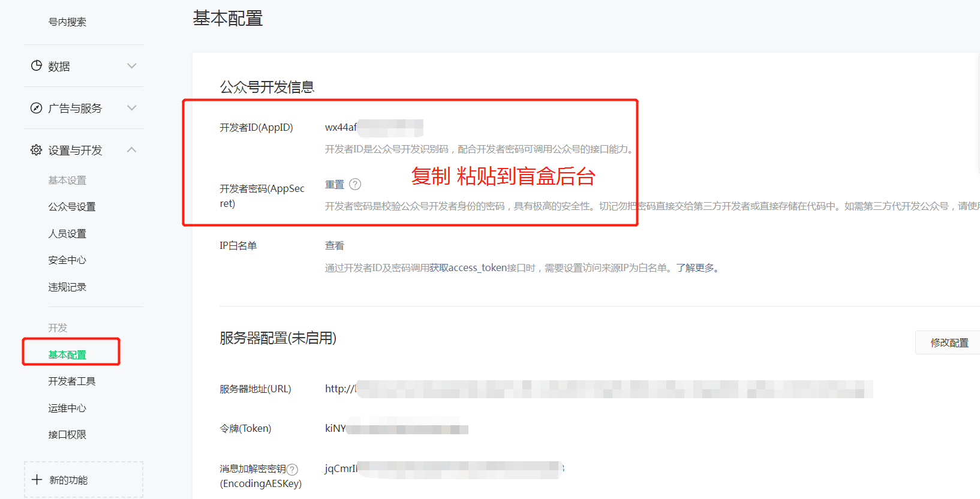Click 查看 for IP白名单
Viewport: 980px width, 499px height.
point(335,245)
